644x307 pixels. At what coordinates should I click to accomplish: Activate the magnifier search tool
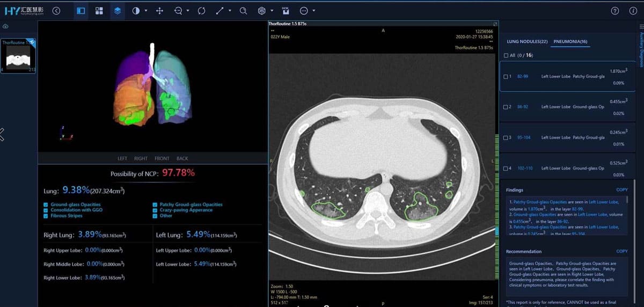click(x=243, y=11)
